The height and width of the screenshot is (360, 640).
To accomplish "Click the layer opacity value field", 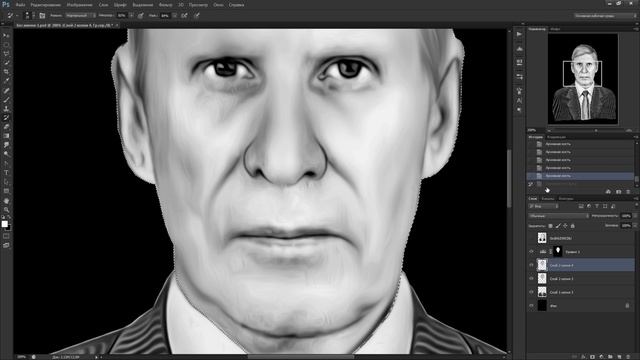I will point(626,216).
